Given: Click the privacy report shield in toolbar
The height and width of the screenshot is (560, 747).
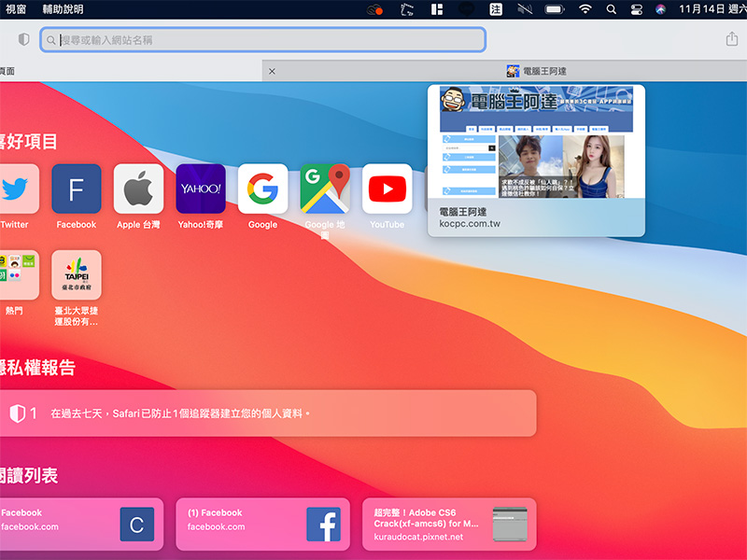Looking at the screenshot, I should pos(23,40).
